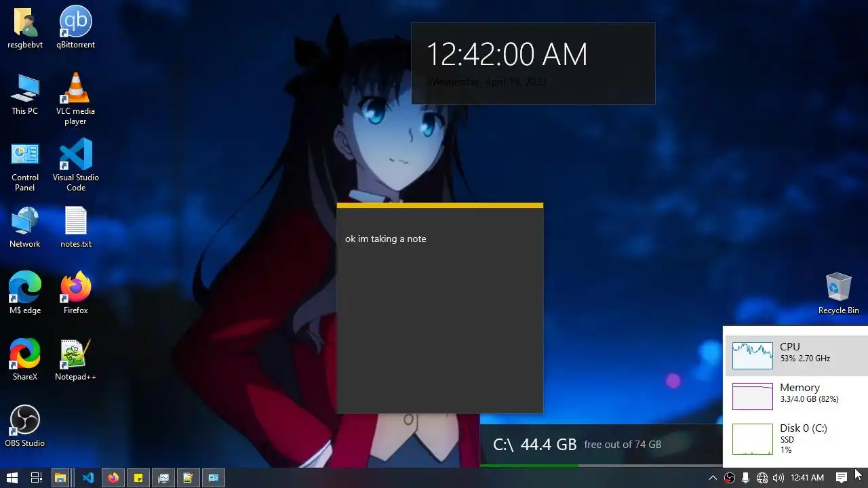Click the green C: drive usage bar

530,466
